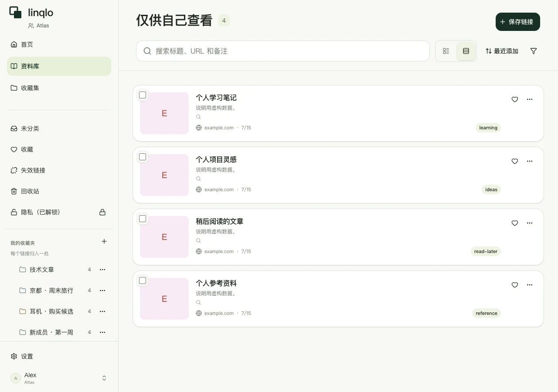Image resolution: width=558 pixels, height=392 pixels.
Task: Click the 保存链接 button
Action: [518, 22]
